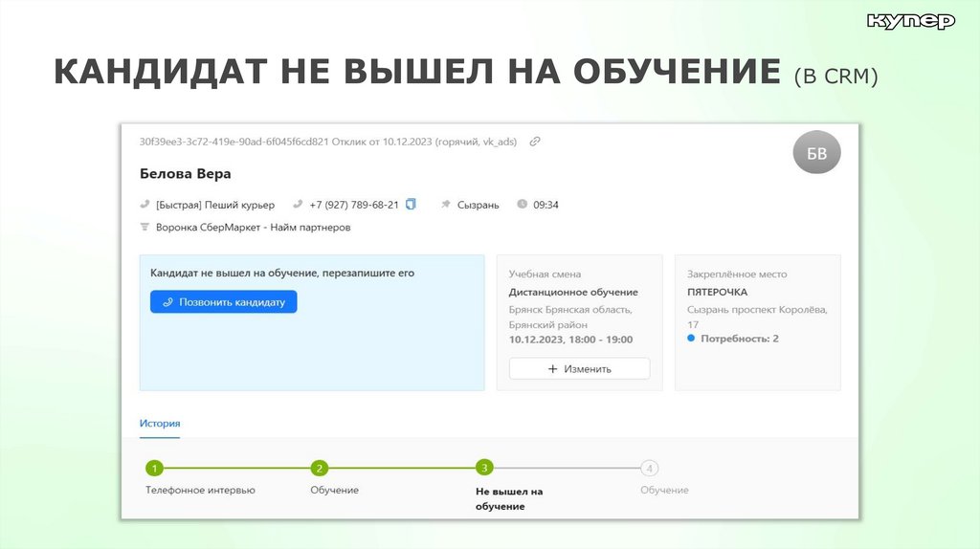
Task: Click the Брянск Брянская область address text
Action: pyautogui.click(x=570, y=317)
